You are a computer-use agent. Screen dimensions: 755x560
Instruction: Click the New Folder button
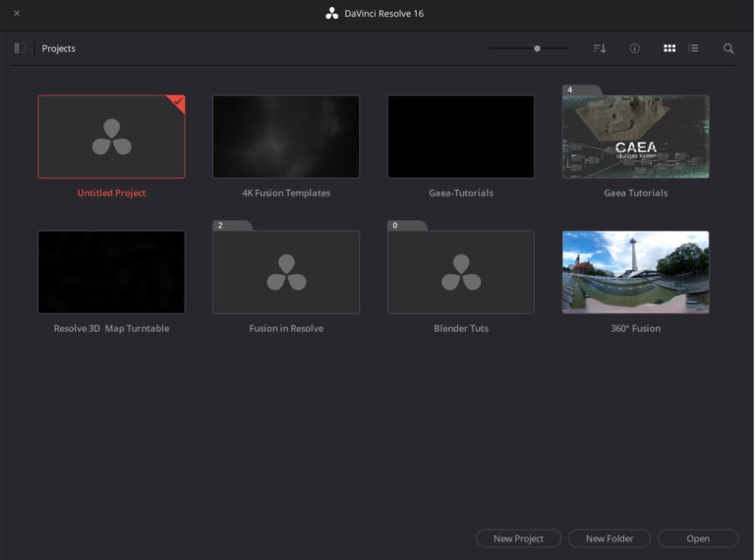tap(610, 538)
